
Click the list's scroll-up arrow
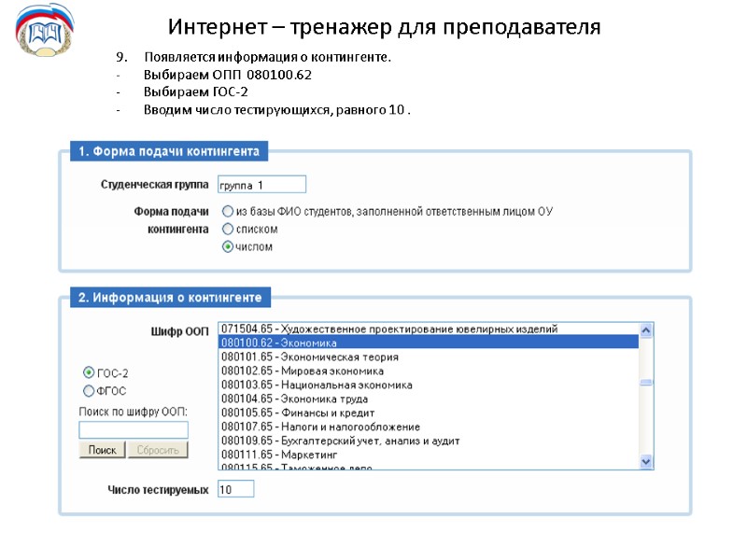[645, 329]
